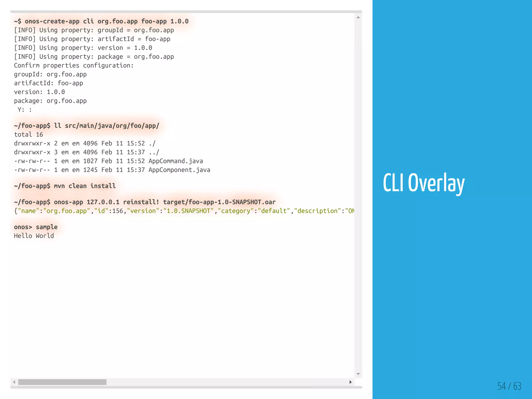The width and height of the screenshot is (532, 399).
Task: Click the 'artifactId: foo-app' line
Action: [49, 83]
